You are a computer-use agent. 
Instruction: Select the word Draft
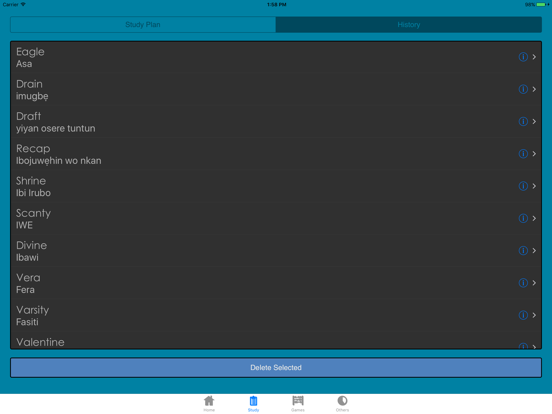[x=29, y=116]
